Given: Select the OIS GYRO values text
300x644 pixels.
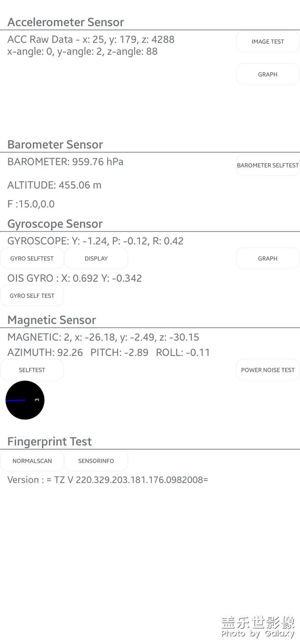Looking at the screenshot, I should click(x=74, y=278).
